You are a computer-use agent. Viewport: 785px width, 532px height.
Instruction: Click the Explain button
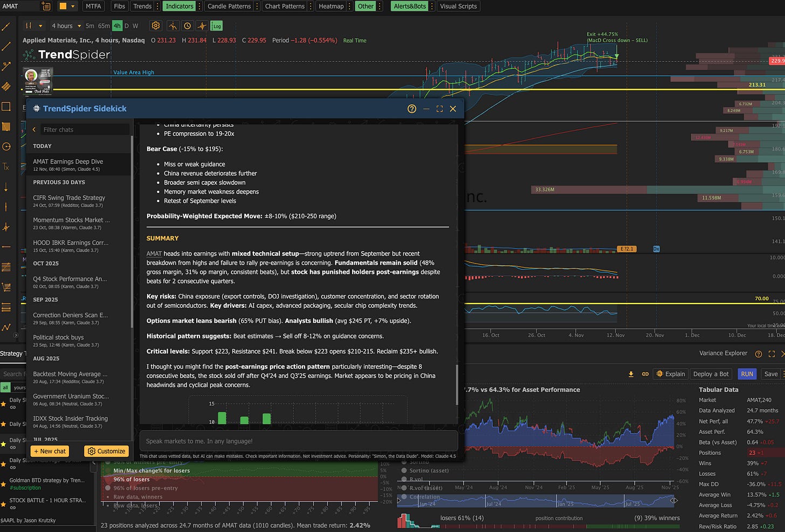(x=671, y=374)
